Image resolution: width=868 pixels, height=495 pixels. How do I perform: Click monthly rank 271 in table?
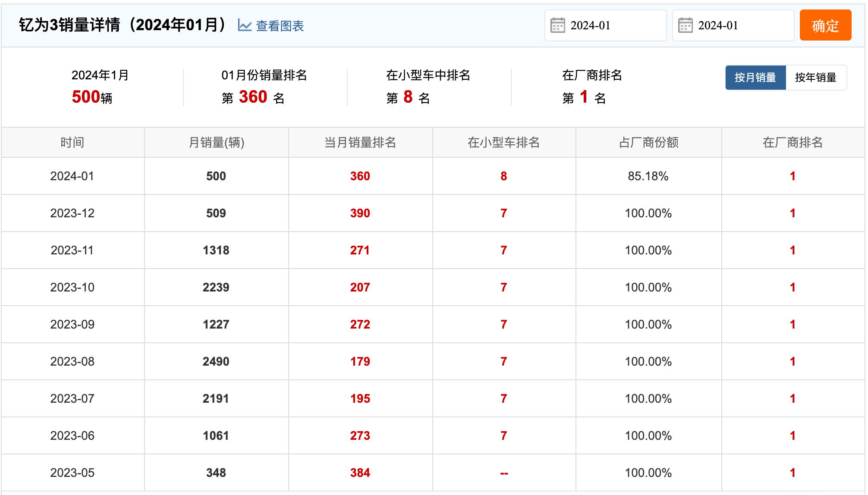click(x=360, y=250)
